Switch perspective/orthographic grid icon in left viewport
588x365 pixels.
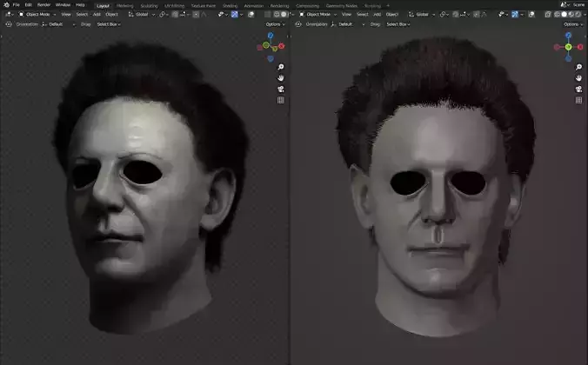pos(280,100)
